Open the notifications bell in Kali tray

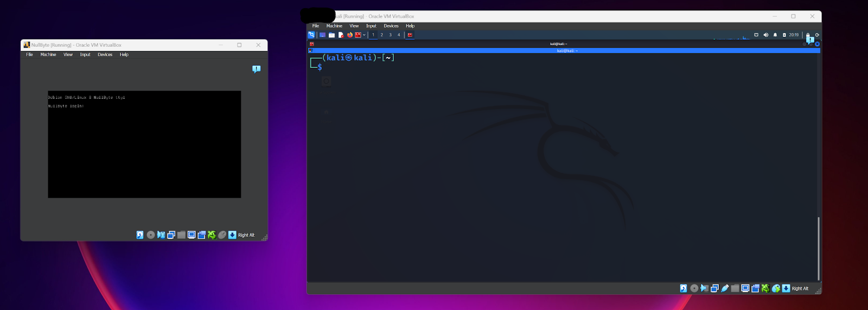point(775,35)
